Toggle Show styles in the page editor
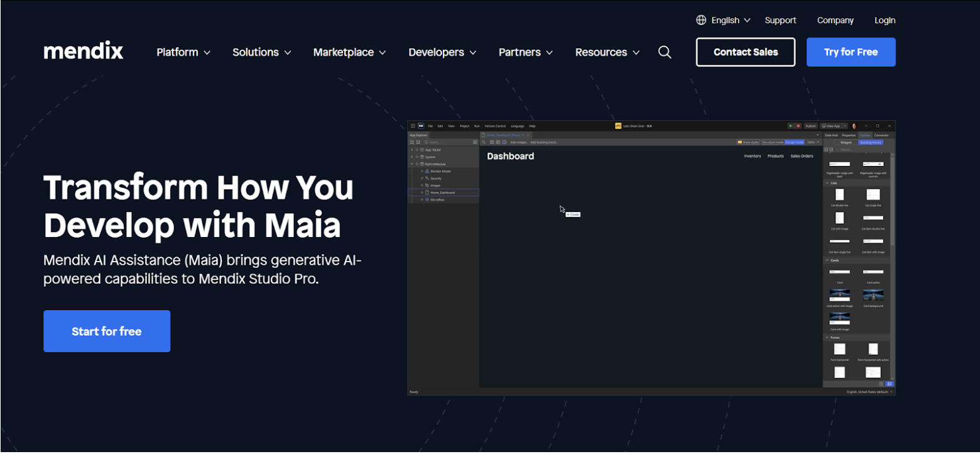 click(748, 142)
